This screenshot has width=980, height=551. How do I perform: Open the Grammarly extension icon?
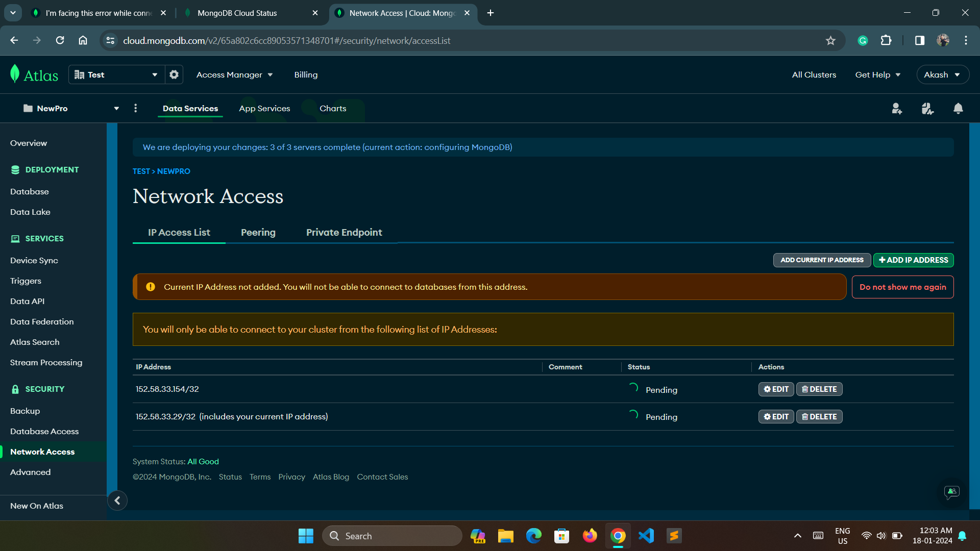(x=863, y=40)
